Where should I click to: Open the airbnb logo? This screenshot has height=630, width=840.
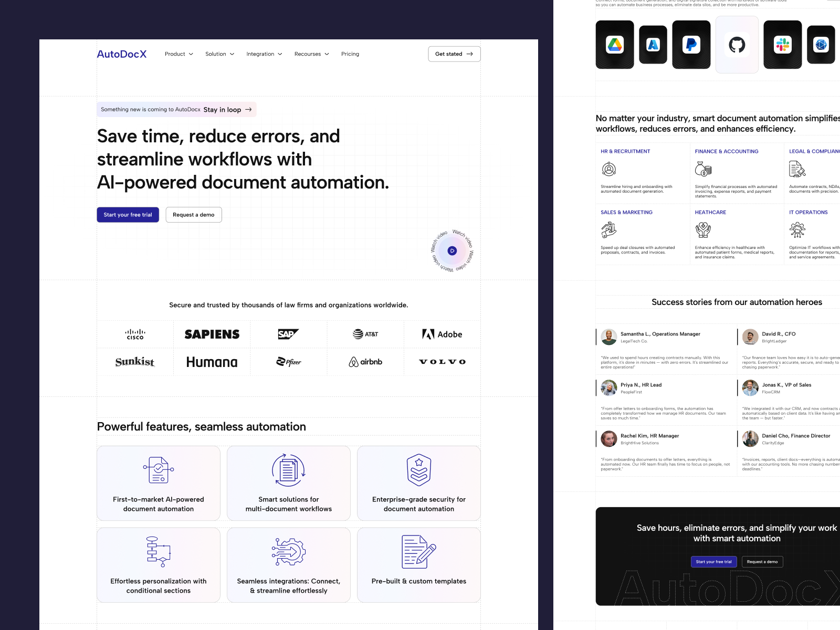click(x=365, y=362)
